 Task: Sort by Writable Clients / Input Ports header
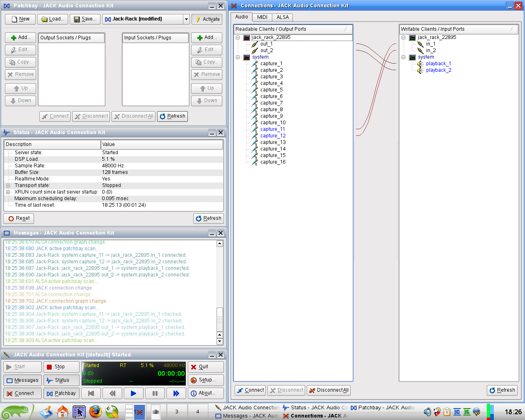(x=459, y=29)
